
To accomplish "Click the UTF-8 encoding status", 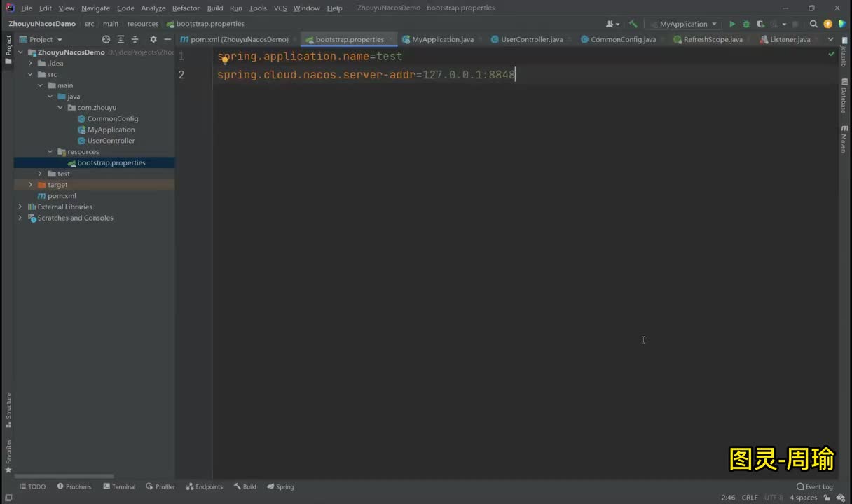I will [x=774, y=498].
